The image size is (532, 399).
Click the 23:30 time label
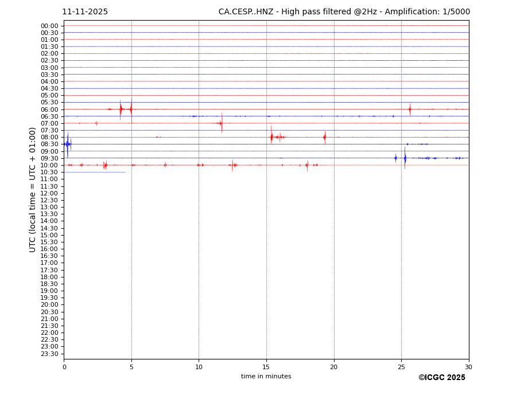tap(49, 354)
